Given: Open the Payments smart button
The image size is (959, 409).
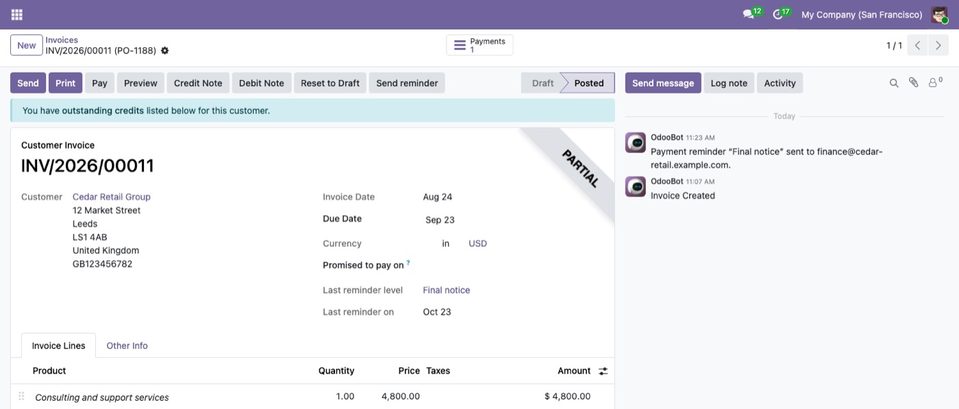Looking at the screenshot, I should click(480, 45).
